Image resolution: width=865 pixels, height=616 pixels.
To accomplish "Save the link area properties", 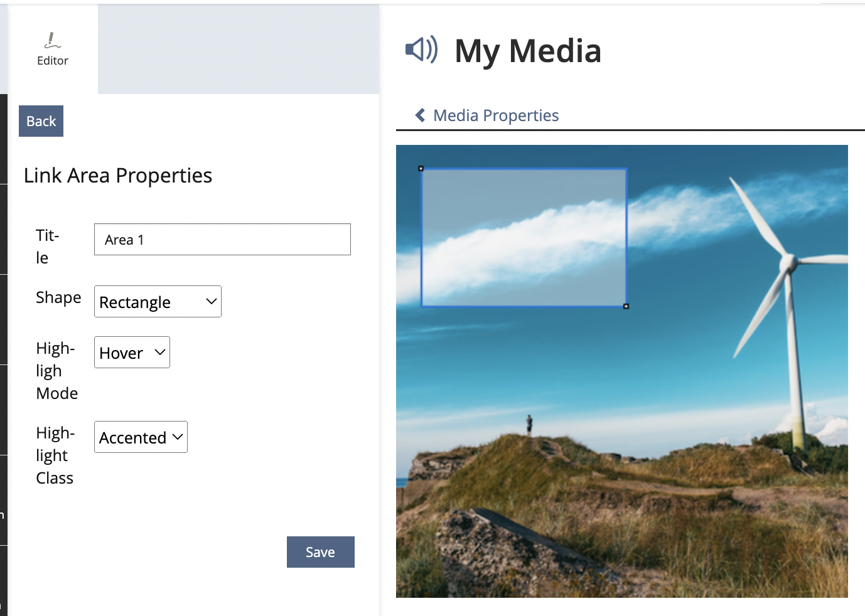I will click(320, 552).
